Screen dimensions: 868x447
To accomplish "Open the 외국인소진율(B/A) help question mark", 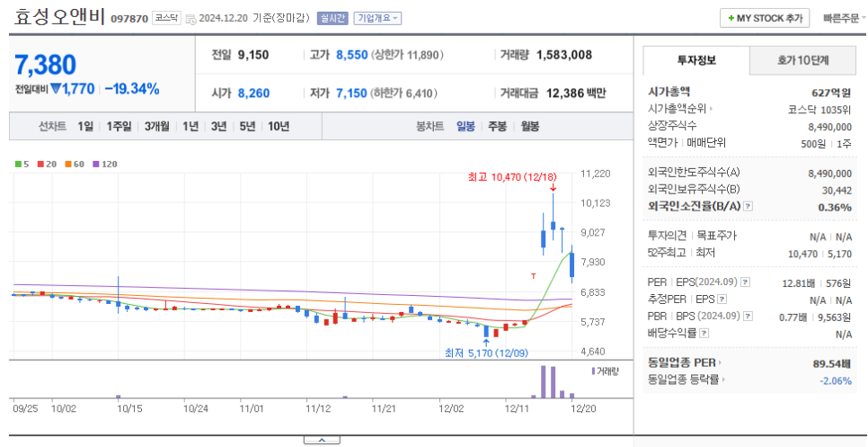I will (748, 206).
